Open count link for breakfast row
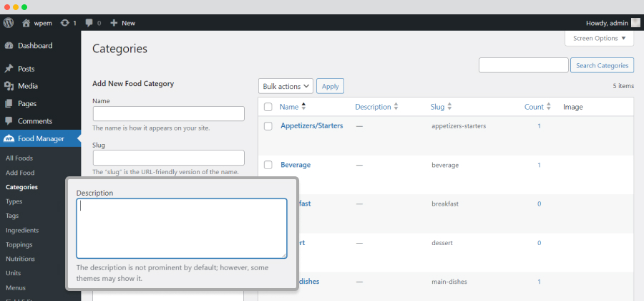The image size is (644, 301). (x=540, y=204)
